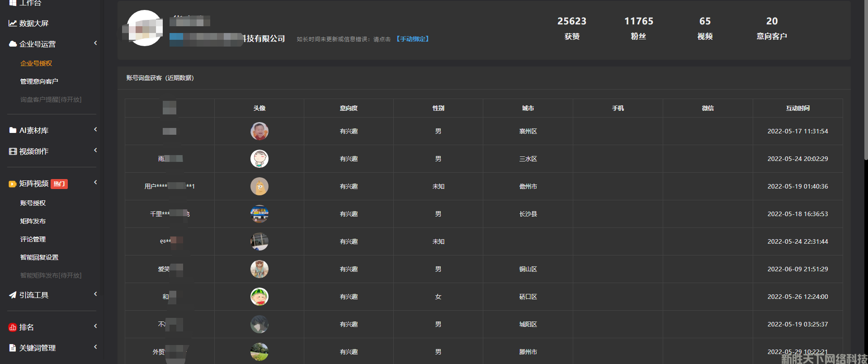Click the folder icon beside AI素材库

tap(13, 130)
